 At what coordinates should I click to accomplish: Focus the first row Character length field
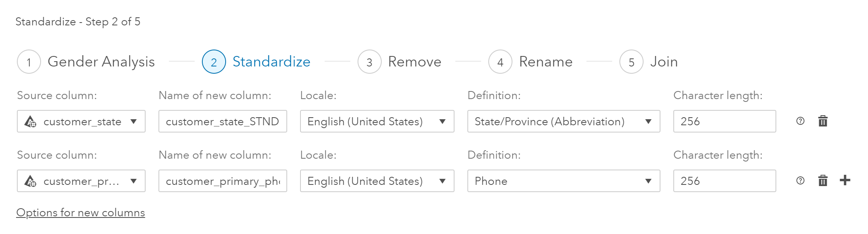(724, 121)
